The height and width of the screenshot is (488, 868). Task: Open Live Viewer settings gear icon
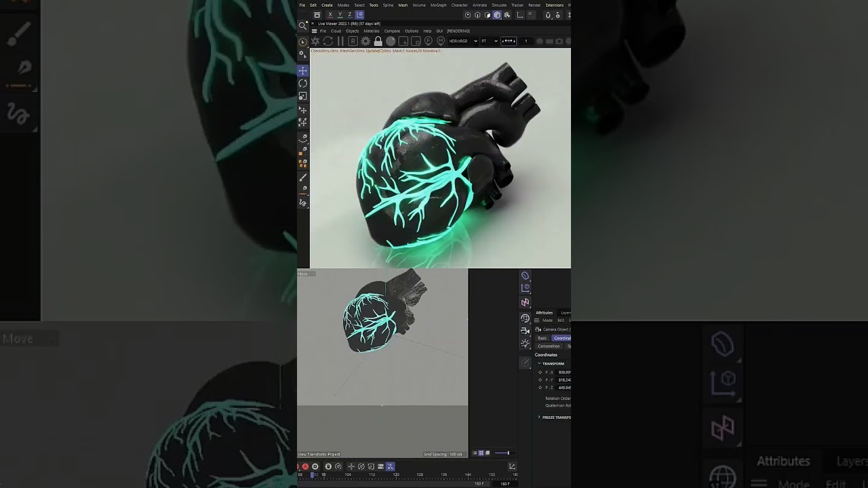[x=366, y=41]
